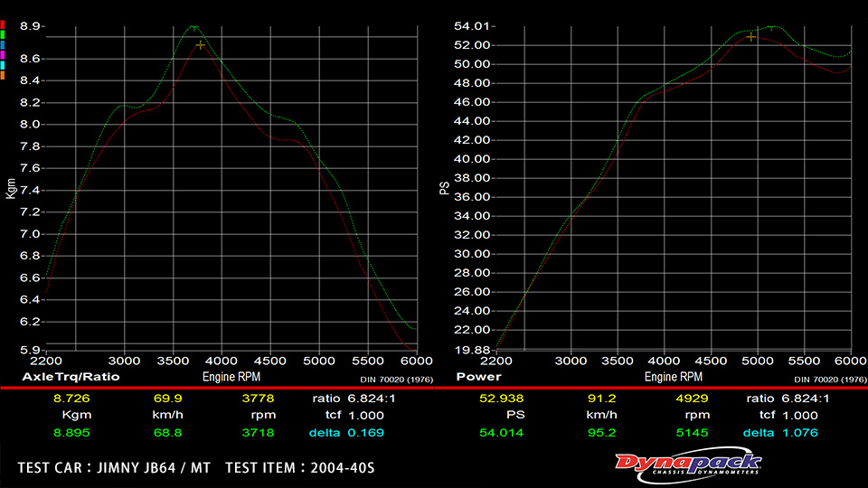Click the torque peak crosshair marker

[201, 44]
